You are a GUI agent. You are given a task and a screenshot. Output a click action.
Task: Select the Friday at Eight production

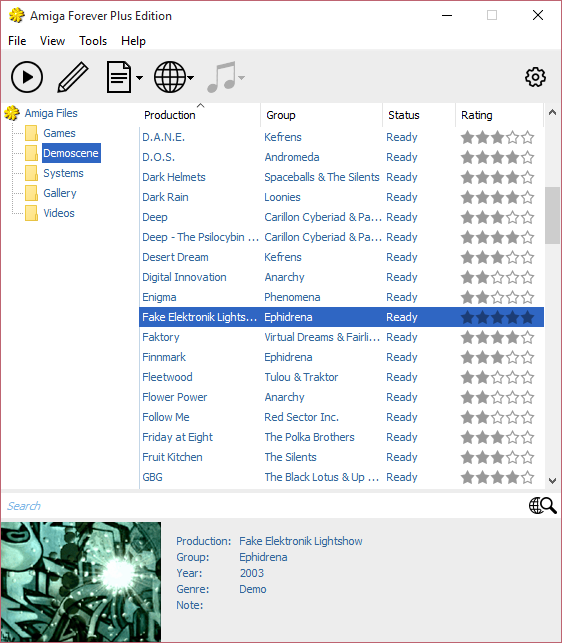click(x=177, y=437)
